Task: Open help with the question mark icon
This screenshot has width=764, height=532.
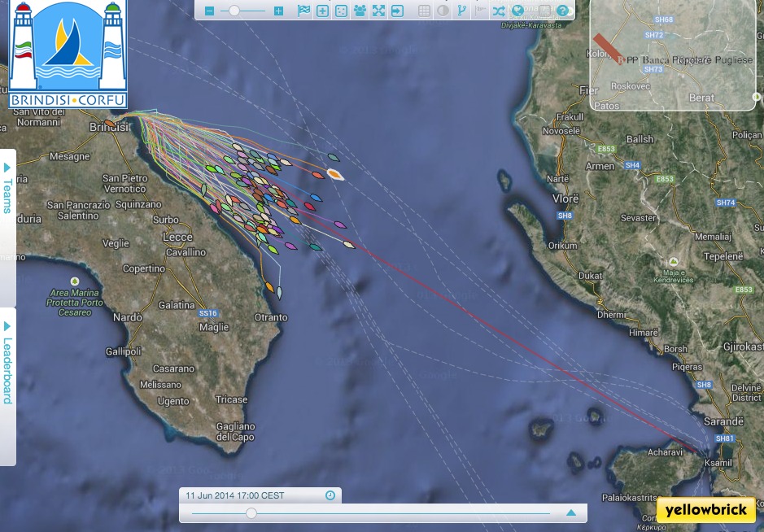Action: pos(561,11)
